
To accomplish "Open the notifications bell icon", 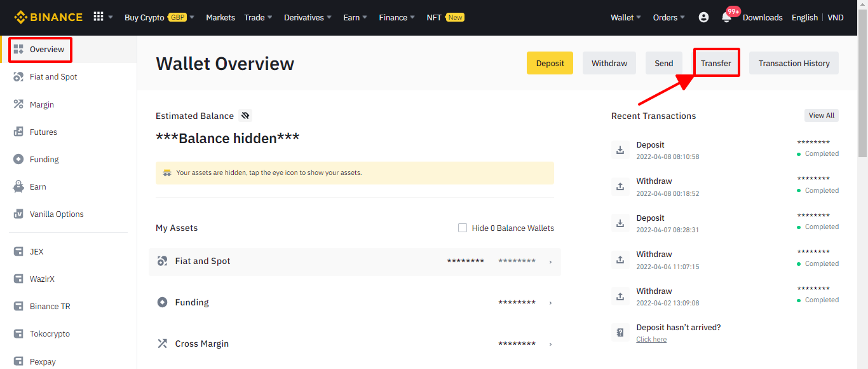I will point(726,17).
